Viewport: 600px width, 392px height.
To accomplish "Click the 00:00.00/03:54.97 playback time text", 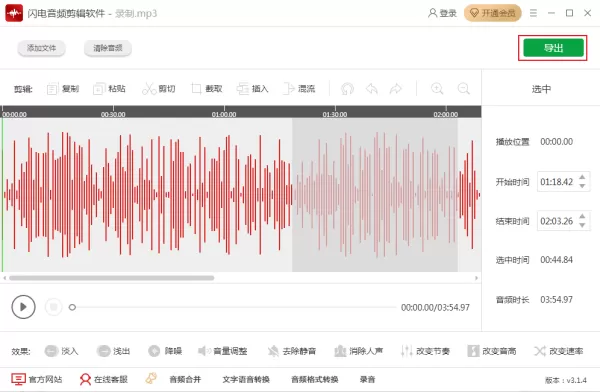I will [x=435, y=307].
